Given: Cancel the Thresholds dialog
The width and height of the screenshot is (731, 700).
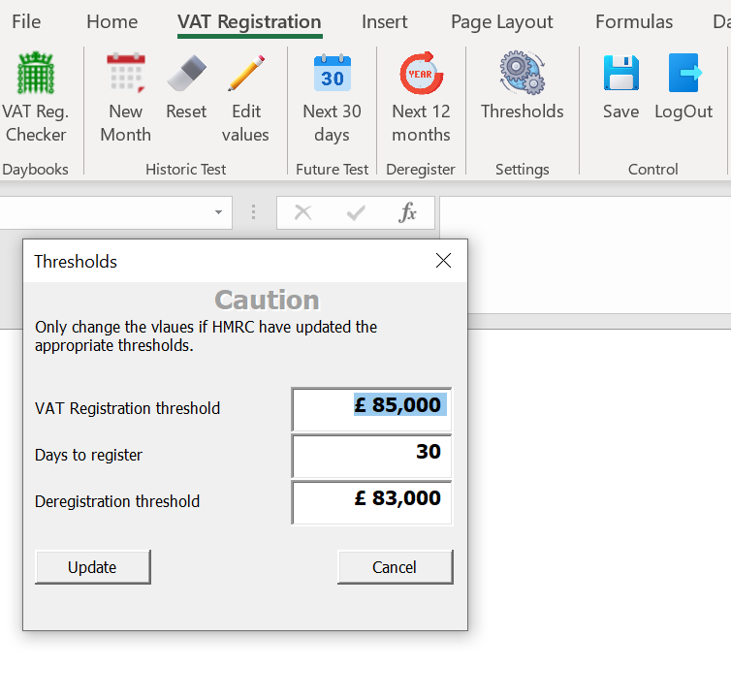Looking at the screenshot, I should coord(396,567).
